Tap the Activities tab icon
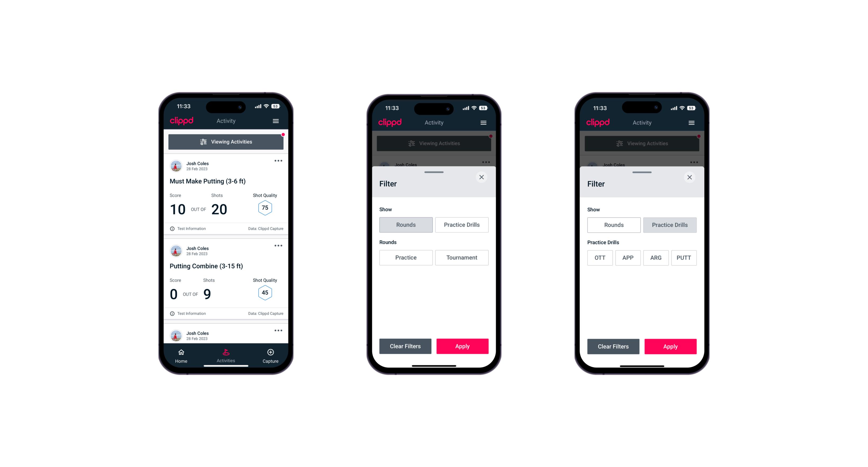Image resolution: width=868 pixels, height=467 pixels. (x=226, y=352)
